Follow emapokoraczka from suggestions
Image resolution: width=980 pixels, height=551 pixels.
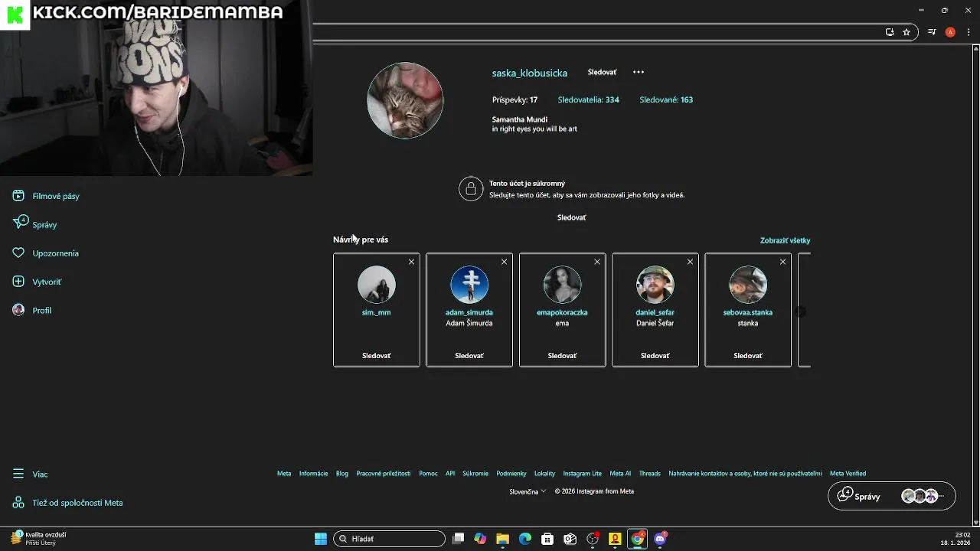click(x=562, y=356)
